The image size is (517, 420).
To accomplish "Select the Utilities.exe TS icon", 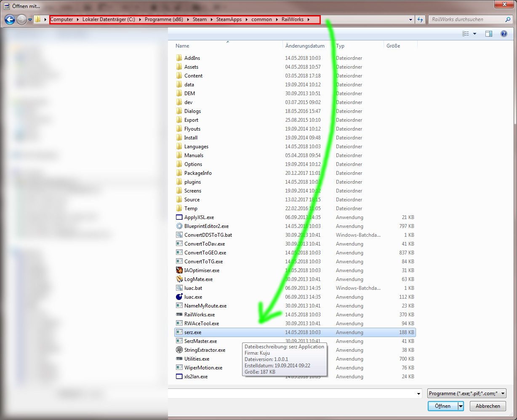I will (179, 359).
